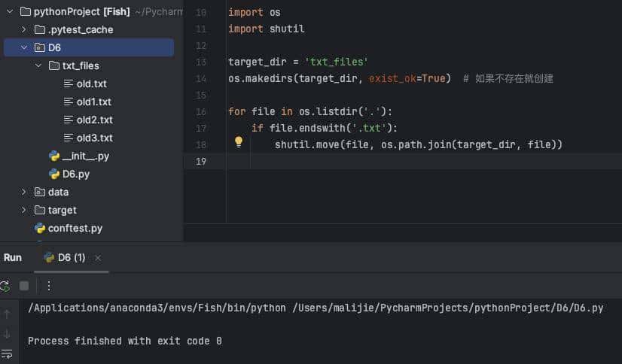Click the txt_files folder icon
The height and width of the screenshot is (364, 622).
pos(54,65)
